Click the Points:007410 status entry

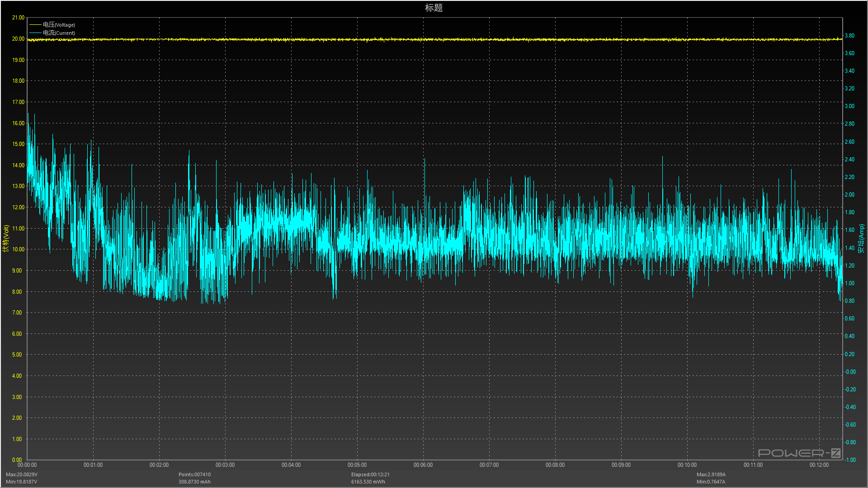tap(194, 474)
